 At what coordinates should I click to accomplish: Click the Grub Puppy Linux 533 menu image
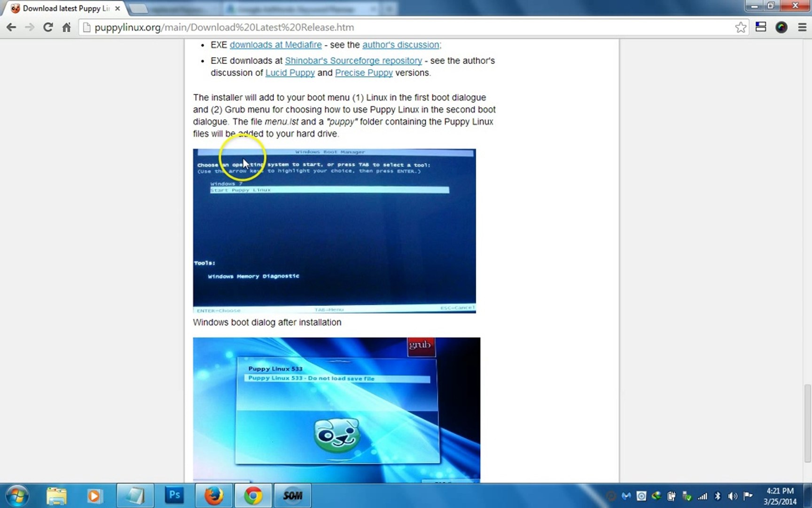tap(336, 410)
